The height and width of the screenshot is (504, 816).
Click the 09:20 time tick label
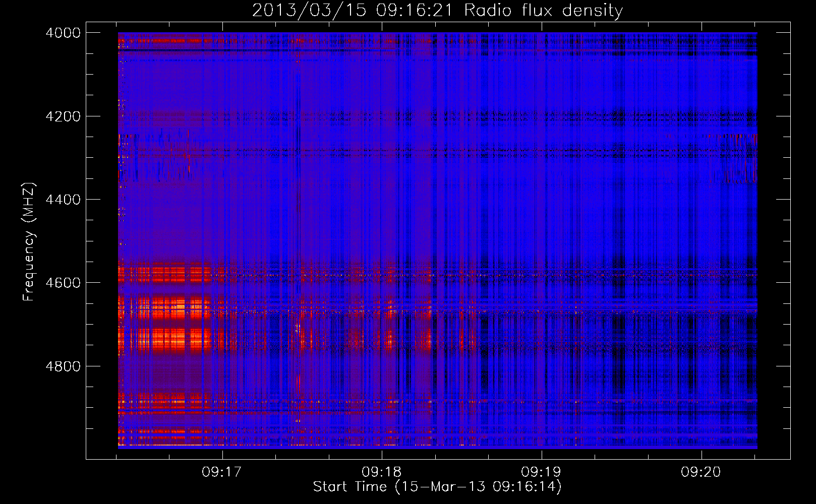[x=701, y=472]
